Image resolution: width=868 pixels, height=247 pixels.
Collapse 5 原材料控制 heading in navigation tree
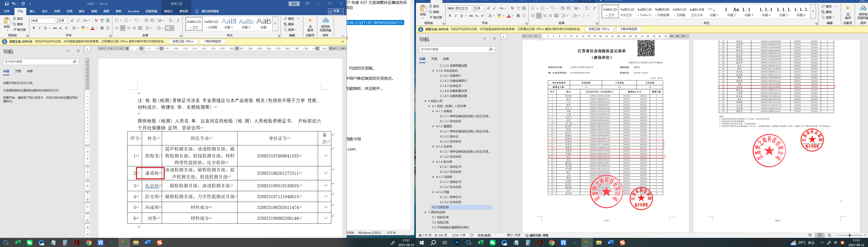pyautogui.click(x=426, y=212)
